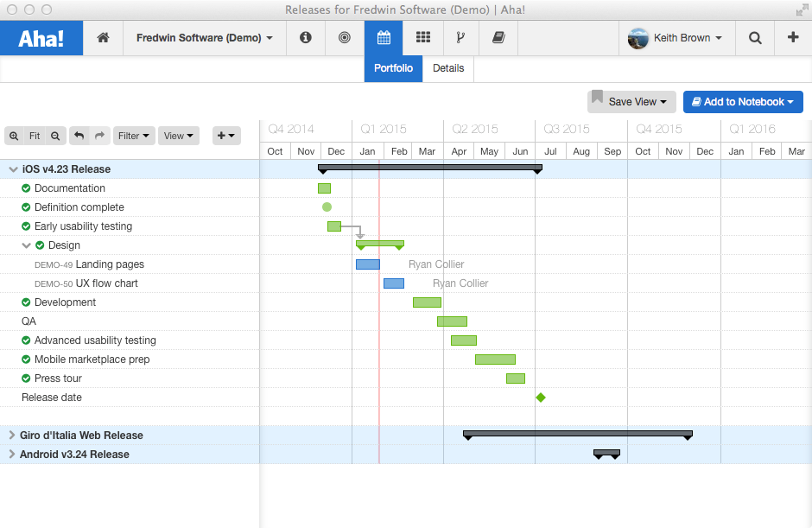Click the undo arrow button
The image size is (812, 528).
pos(79,136)
